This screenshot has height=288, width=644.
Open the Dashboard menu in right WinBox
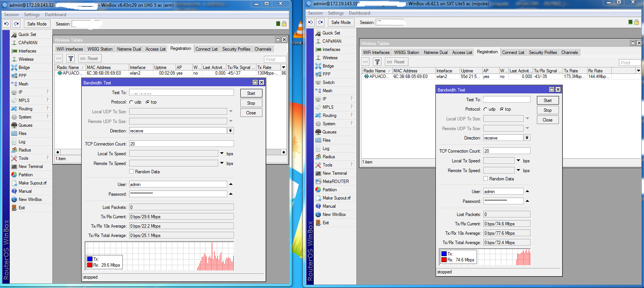tap(359, 13)
